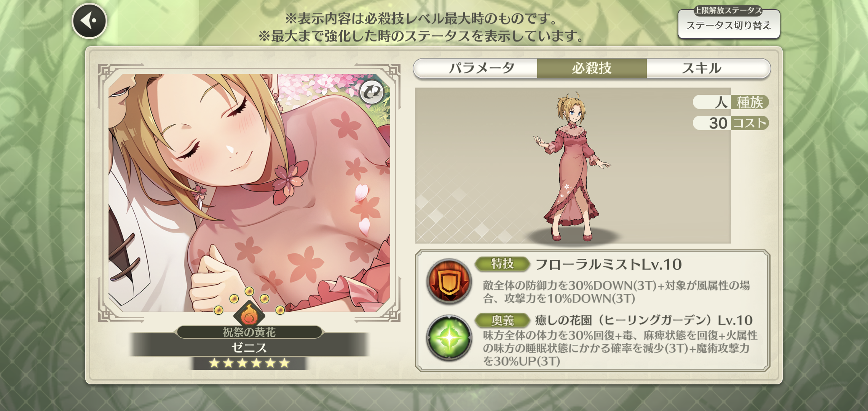
Task: Switch to the パラメータ tab
Action: pos(482,68)
